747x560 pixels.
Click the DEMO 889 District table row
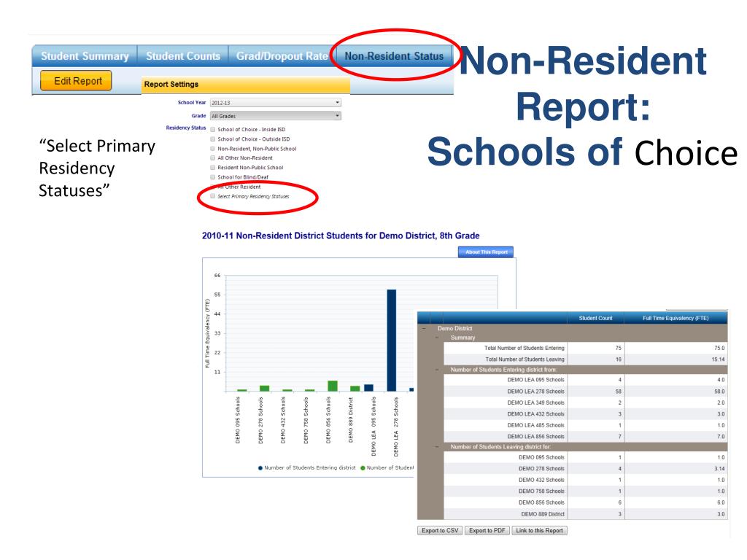[x=586, y=514]
